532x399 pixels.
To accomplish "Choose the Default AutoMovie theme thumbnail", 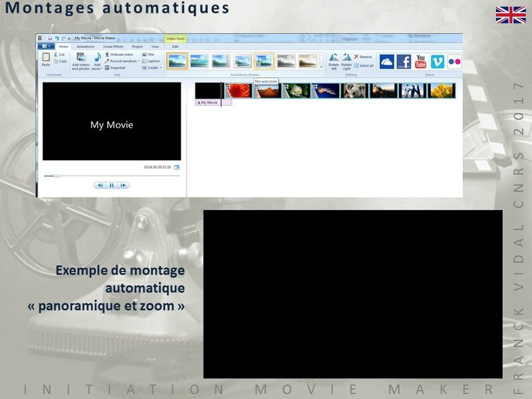I will point(177,61).
